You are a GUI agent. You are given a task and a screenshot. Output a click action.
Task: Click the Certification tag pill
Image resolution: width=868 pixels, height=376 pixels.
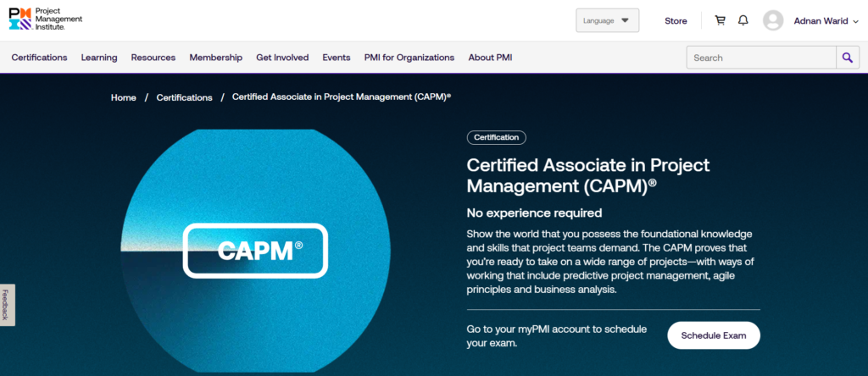pyautogui.click(x=497, y=137)
